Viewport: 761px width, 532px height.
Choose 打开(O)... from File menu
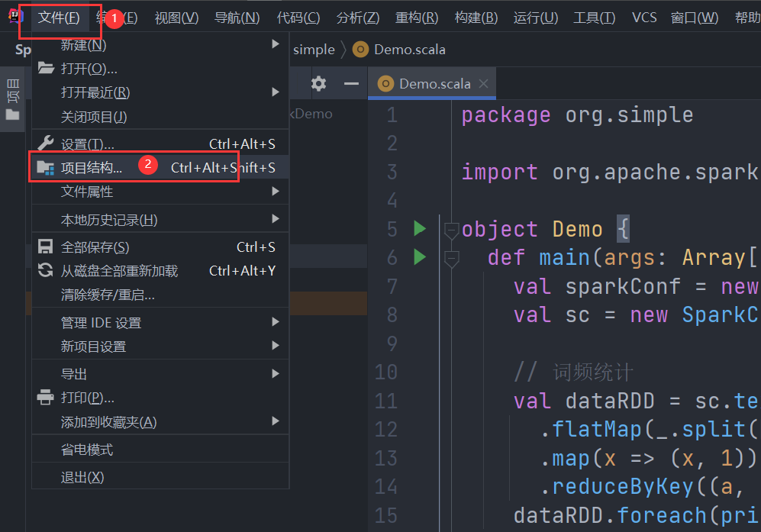pyautogui.click(x=160, y=69)
